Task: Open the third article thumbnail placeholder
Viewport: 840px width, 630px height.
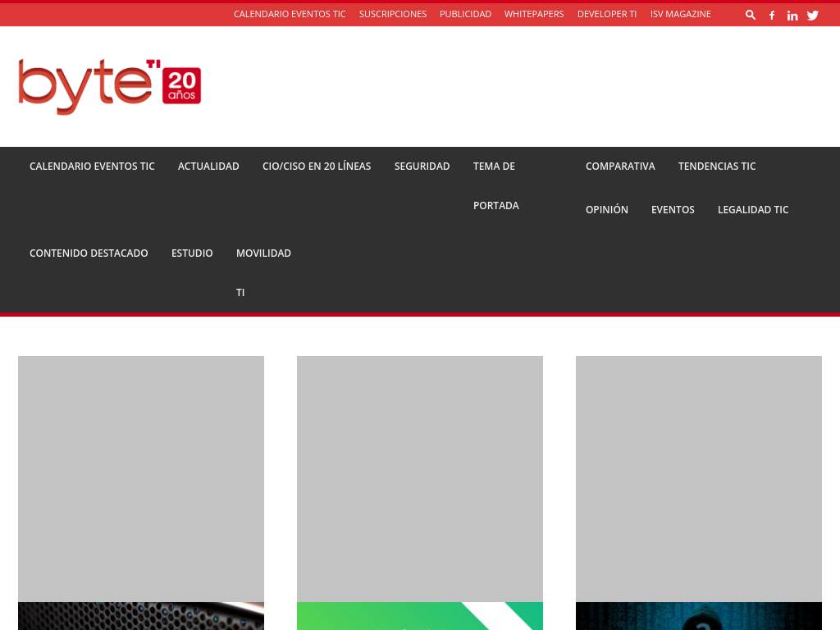Action: tap(699, 479)
